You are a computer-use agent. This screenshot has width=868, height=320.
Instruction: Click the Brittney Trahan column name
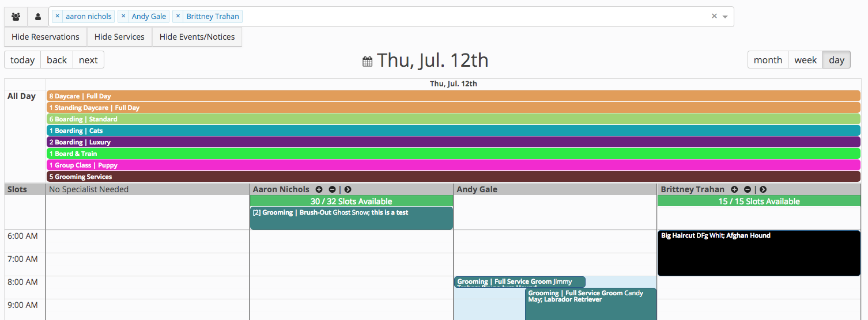[x=692, y=189]
